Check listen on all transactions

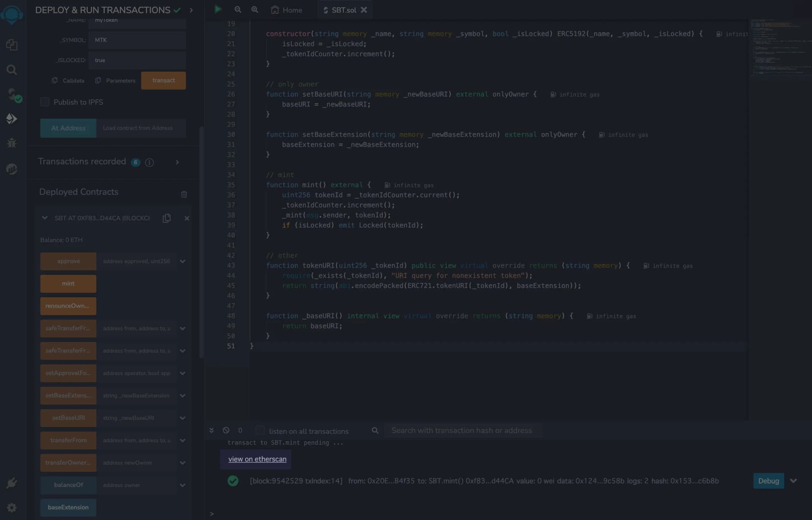point(260,430)
